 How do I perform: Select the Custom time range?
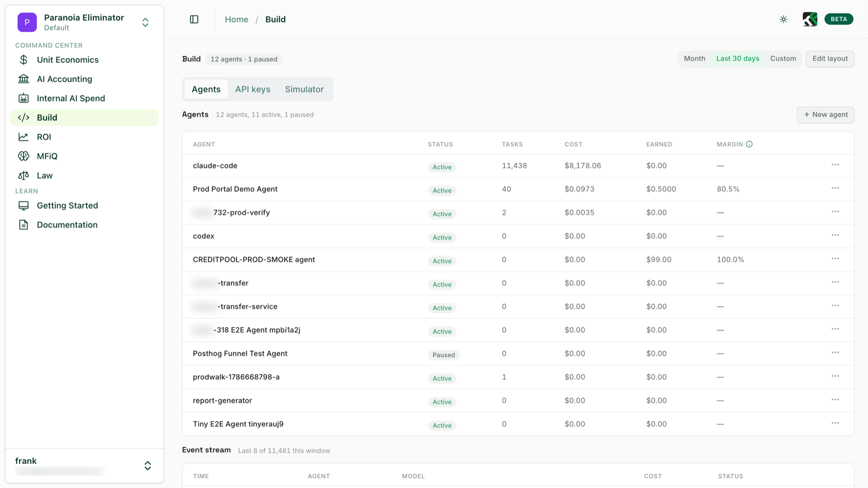click(783, 59)
